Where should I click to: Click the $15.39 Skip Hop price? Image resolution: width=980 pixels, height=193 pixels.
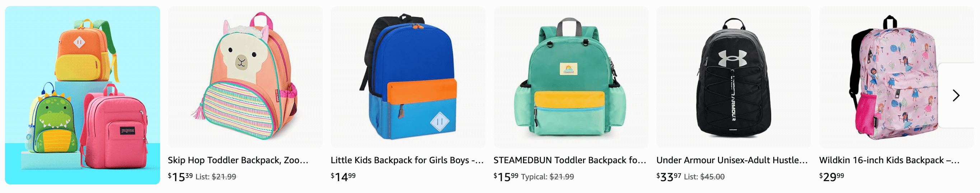coord(180,176)
